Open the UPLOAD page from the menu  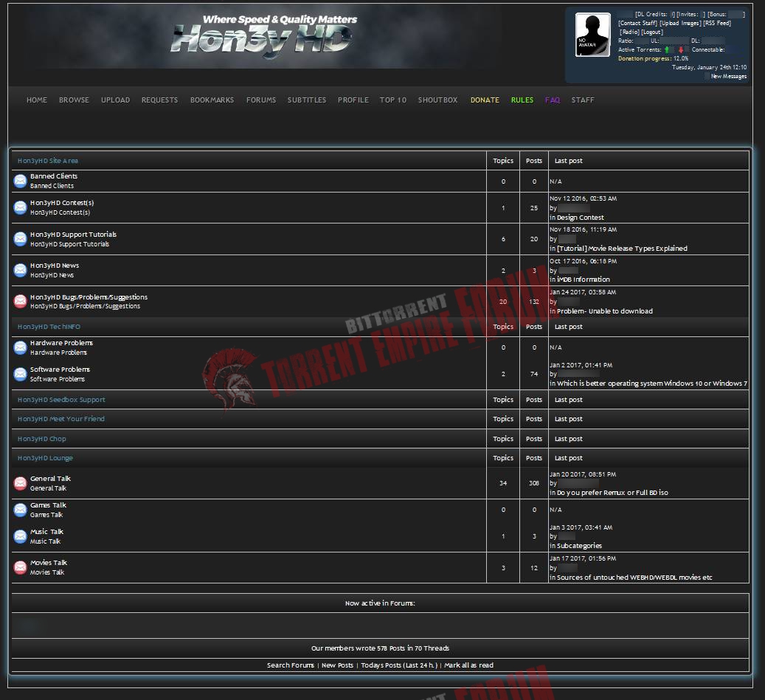(116, 100)
